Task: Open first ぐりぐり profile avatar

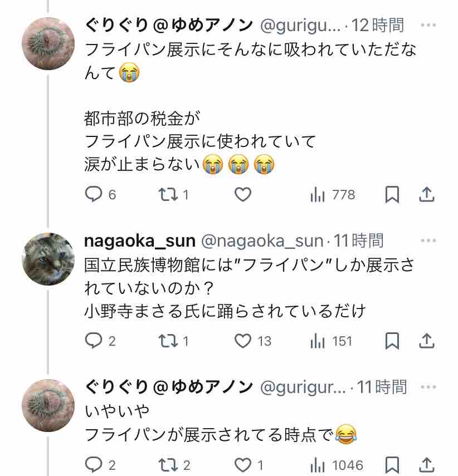Action: coord(48,43)
